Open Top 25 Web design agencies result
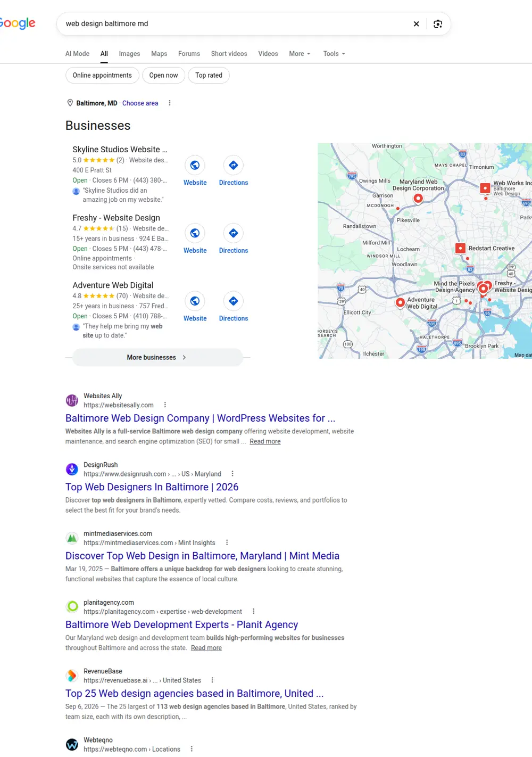 click(x=194, y=693)
